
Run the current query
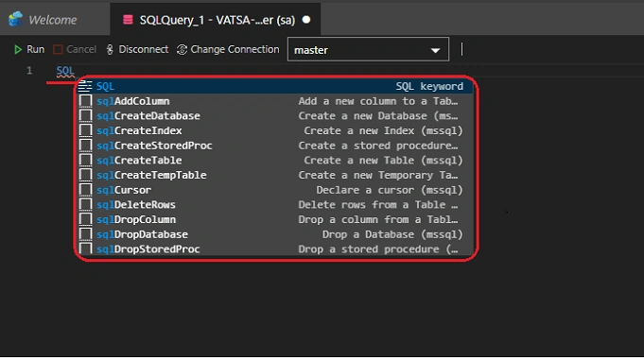29,50
